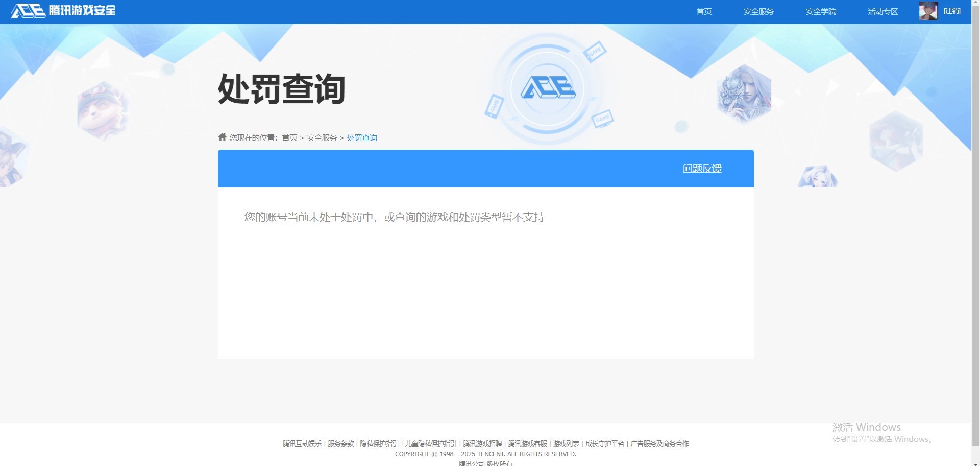Open 广告服务及商务合作 footer link
The image size is (980, 466).
659,444
